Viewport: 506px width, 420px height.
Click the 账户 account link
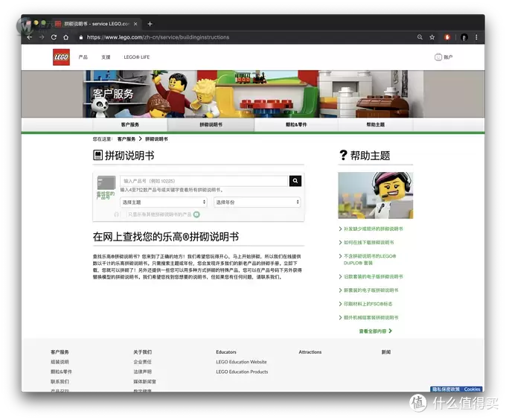coord(448,57)
